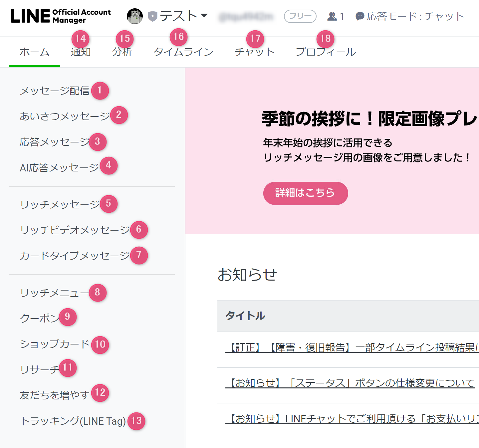
Task: Click the shield badge icon beside テスト
Action: 152,16
